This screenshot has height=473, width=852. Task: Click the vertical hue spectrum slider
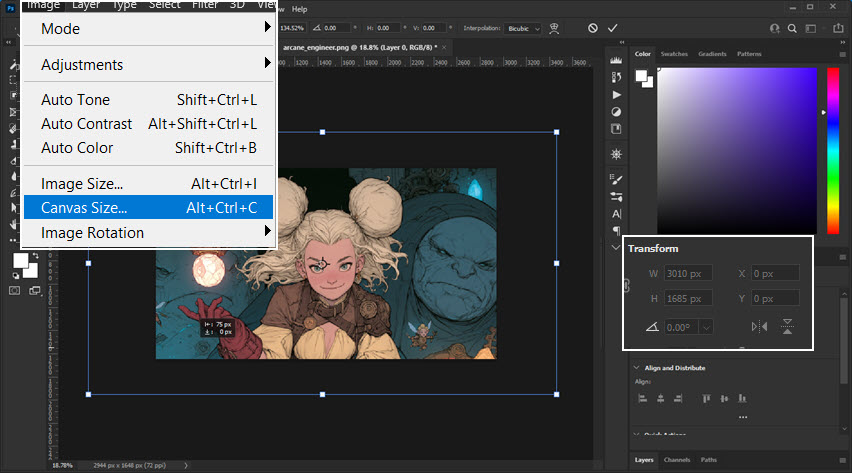tap(833, 151)
